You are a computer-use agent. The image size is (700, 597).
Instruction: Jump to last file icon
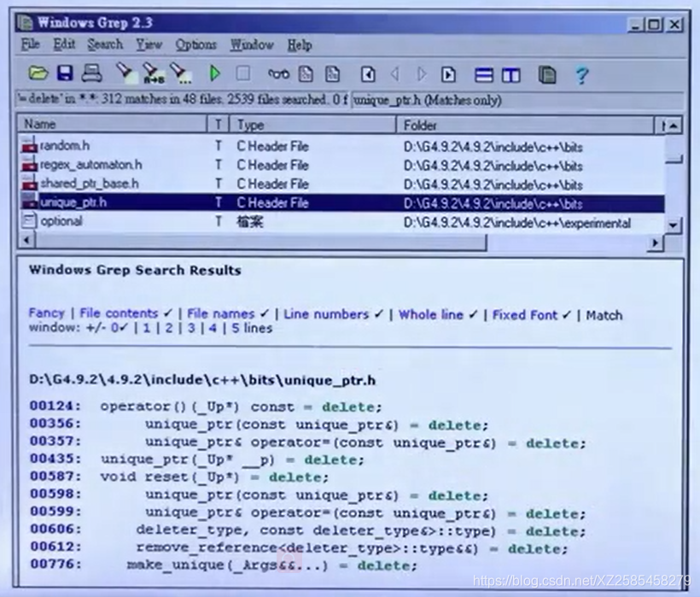(448, 74)
